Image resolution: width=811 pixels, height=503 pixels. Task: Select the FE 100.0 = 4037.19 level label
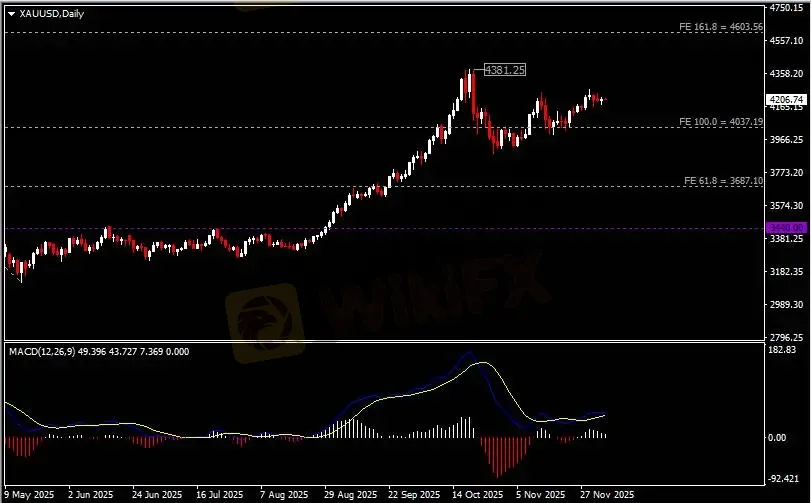click(720, 121)
